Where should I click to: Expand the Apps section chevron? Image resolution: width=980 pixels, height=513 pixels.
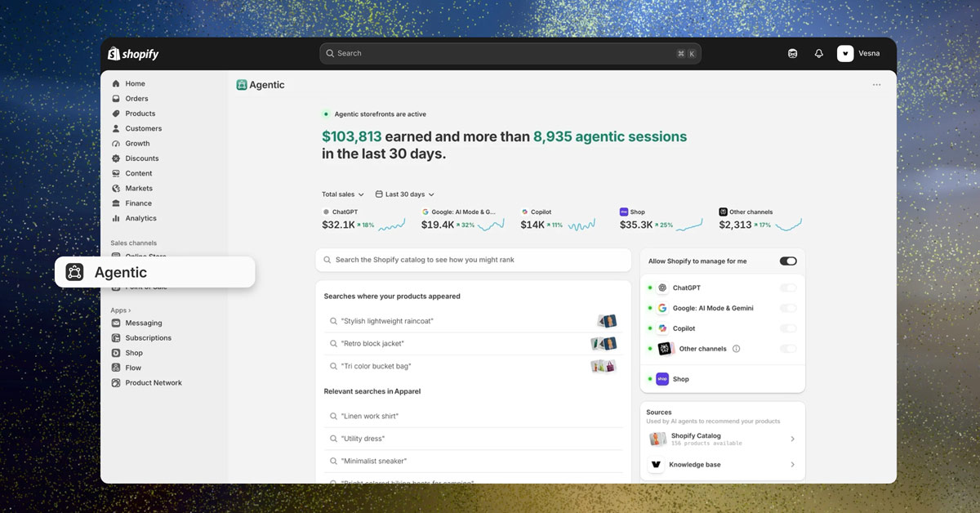pyautogui.click(x=129, y=310)
